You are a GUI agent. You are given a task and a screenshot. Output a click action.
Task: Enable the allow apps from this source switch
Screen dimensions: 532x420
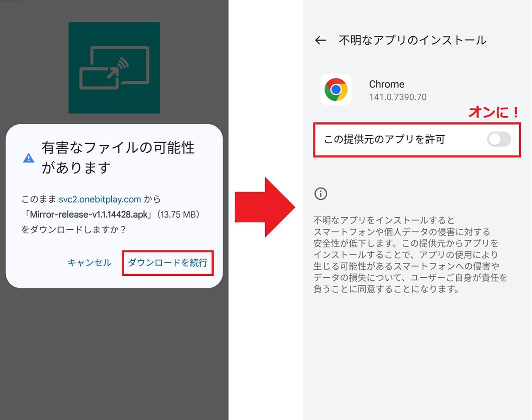(x=499, y=140)
